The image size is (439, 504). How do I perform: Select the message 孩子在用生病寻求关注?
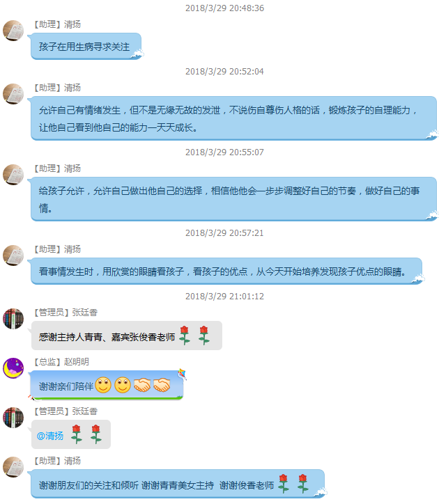click(x=86, y=47)
